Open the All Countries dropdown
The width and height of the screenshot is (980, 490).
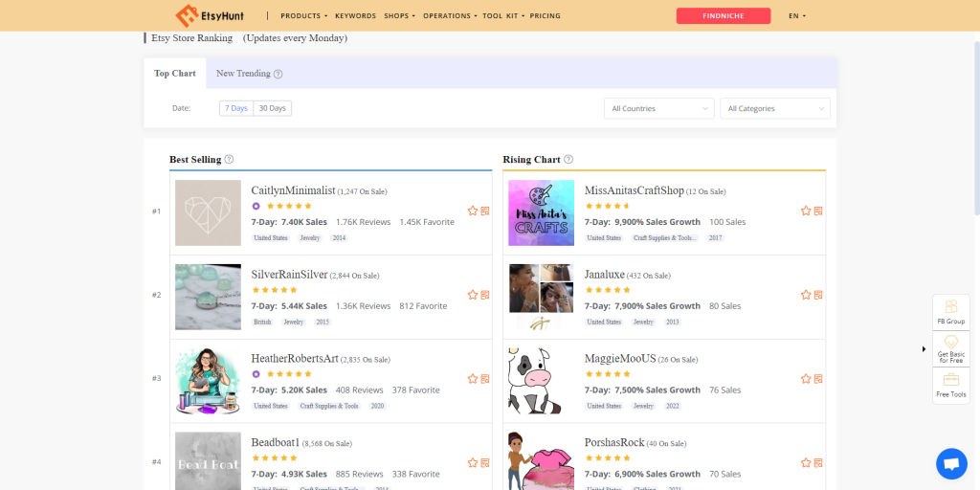tap(659, 109)
